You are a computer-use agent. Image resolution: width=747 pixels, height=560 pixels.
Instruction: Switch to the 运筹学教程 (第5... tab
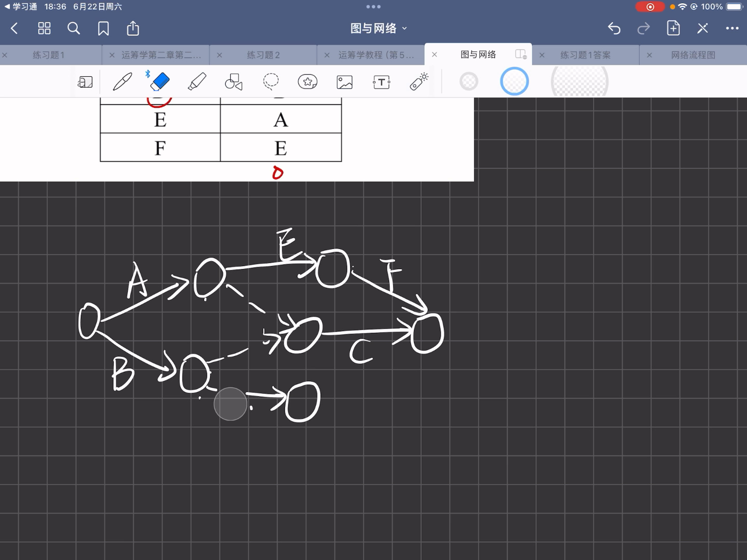(377, 55)
